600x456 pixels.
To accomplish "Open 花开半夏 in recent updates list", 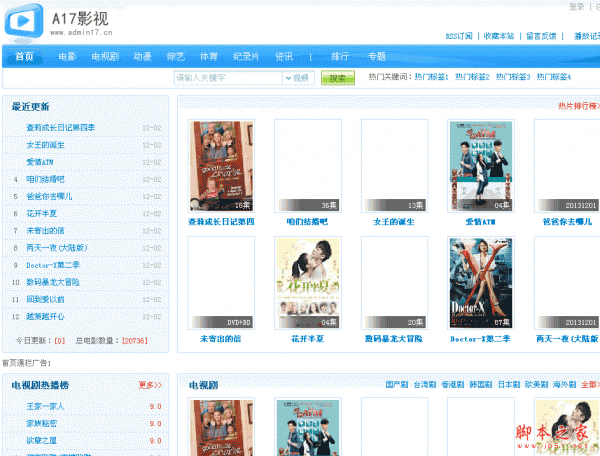I will click(41, 213).
